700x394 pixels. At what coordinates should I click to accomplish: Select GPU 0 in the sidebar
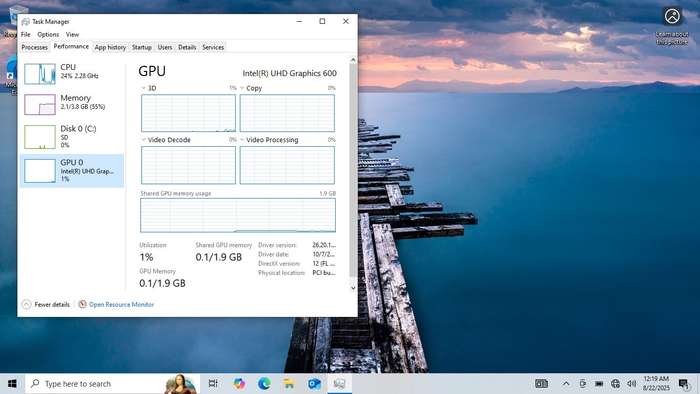coord(72,171)
